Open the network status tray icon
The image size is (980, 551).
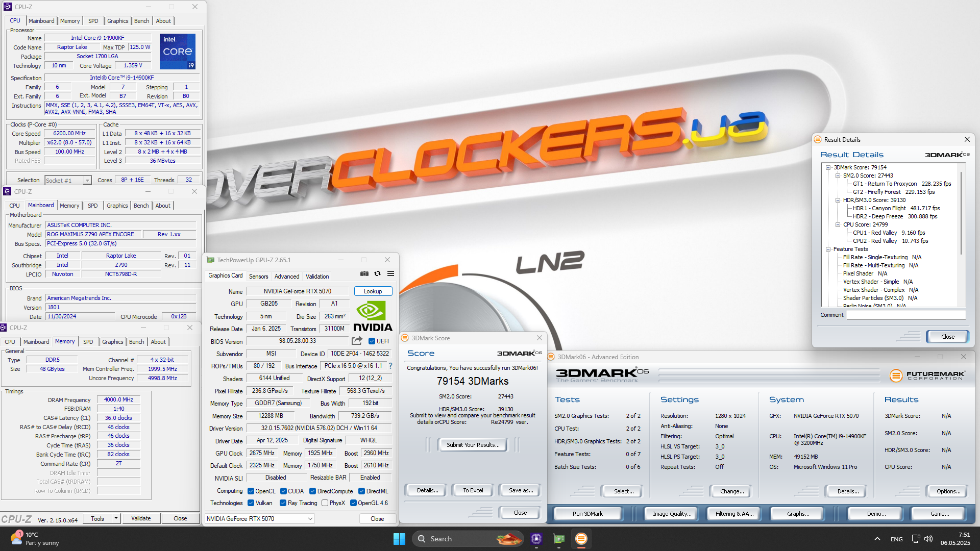click(x=916, y=539)
